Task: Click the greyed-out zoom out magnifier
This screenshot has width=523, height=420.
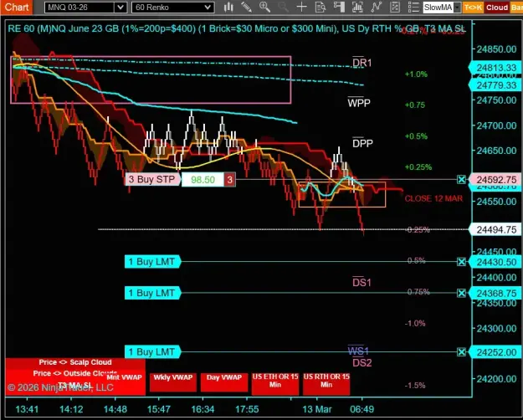Action: pos(283,7)
